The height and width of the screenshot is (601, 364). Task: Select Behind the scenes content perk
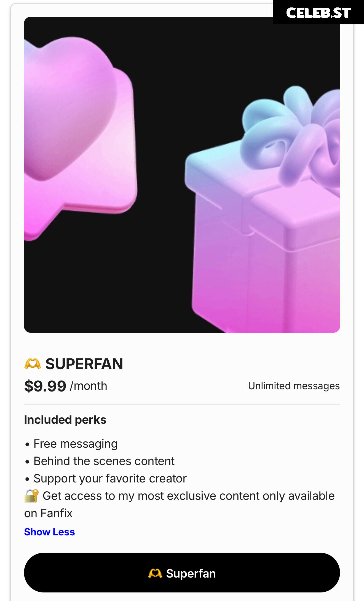(x=104, y=461)
